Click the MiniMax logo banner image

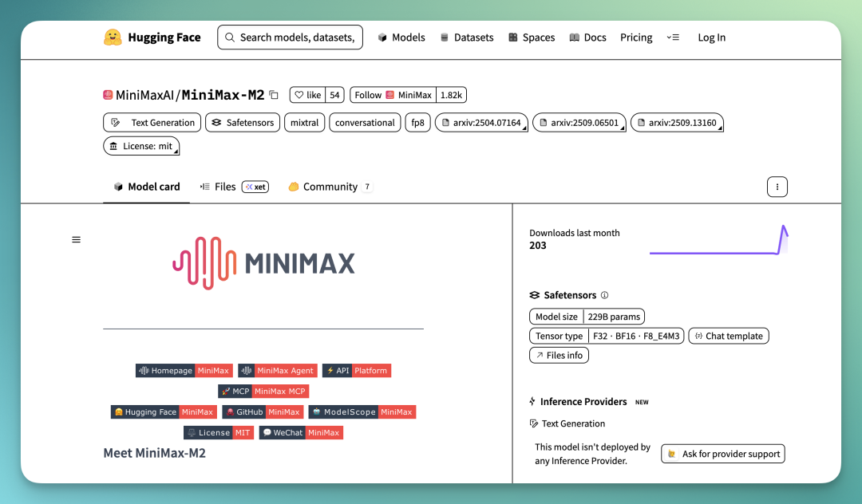[x=263, y=263]
